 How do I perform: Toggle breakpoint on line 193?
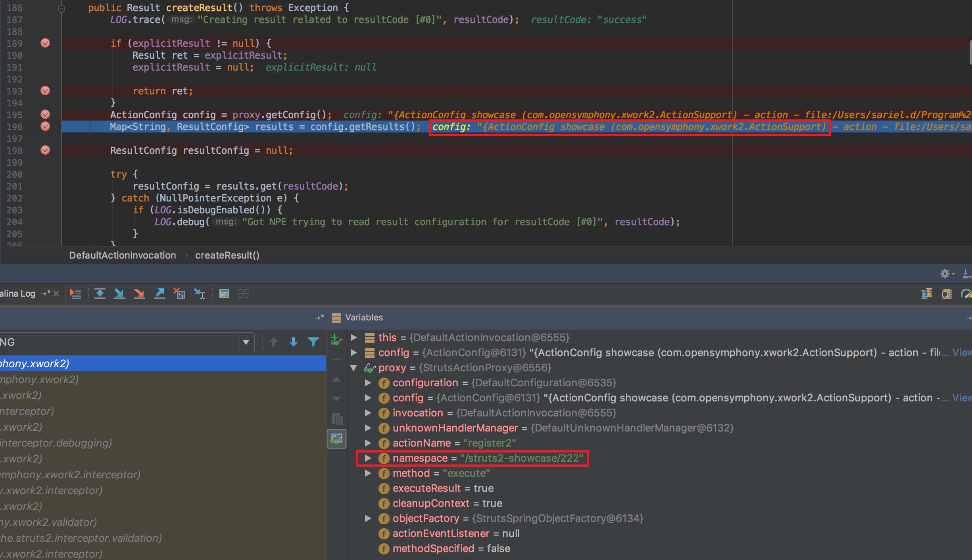pyautogui.click(x=45, y=90)
